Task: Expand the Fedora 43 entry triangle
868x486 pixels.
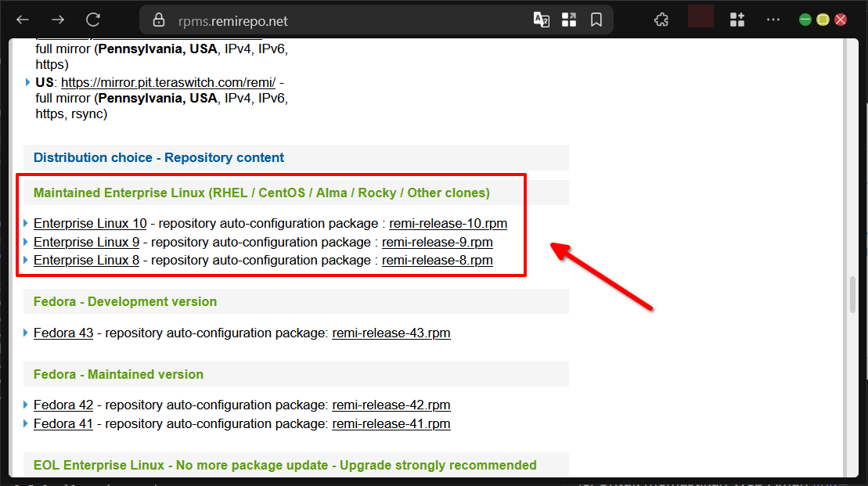Action: point(26,333)
